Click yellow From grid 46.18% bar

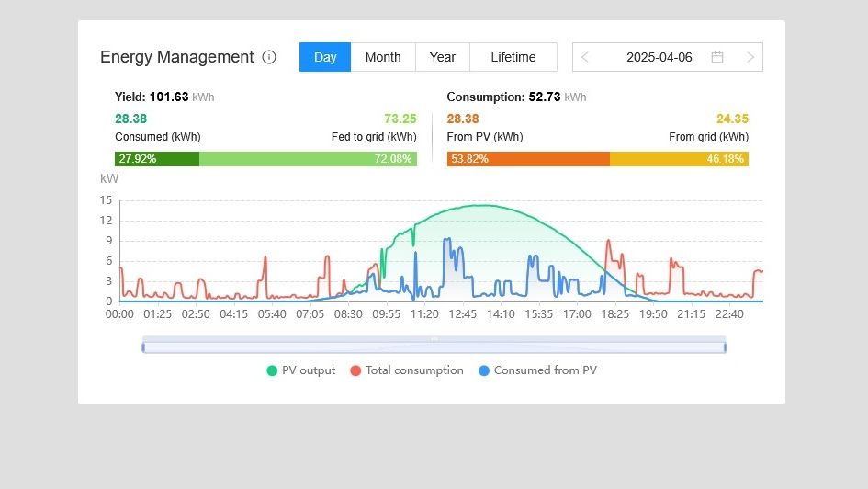(x=679, y=159)
